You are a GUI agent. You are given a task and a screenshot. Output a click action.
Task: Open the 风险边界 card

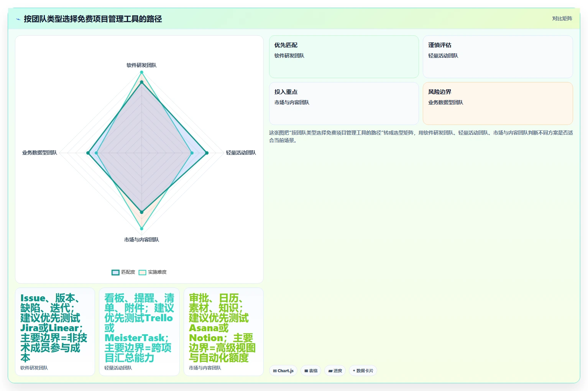point(498,103)
